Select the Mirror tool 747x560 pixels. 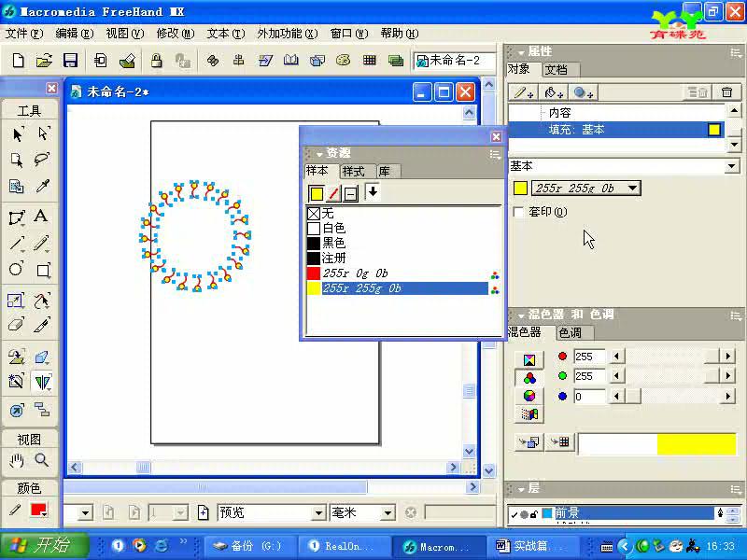click(42, 383)
